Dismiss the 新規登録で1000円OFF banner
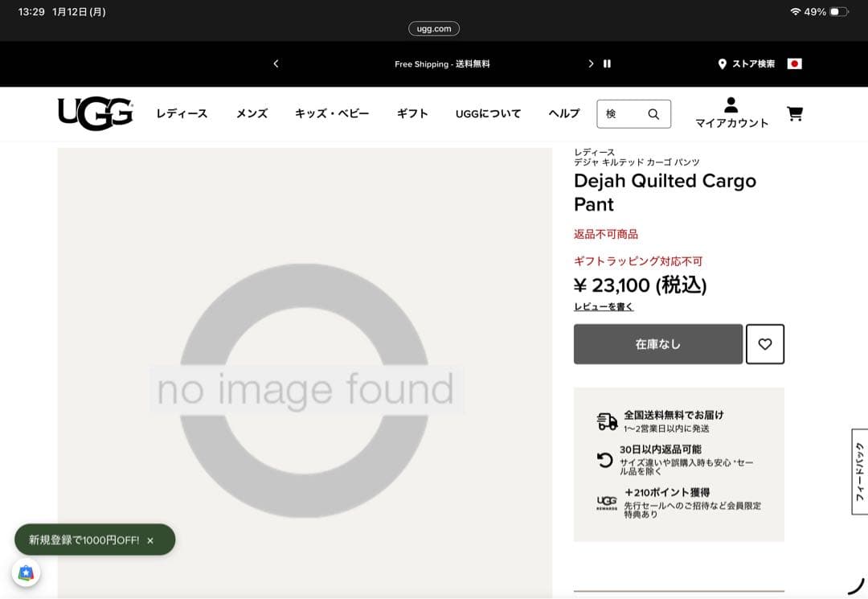 152,540
